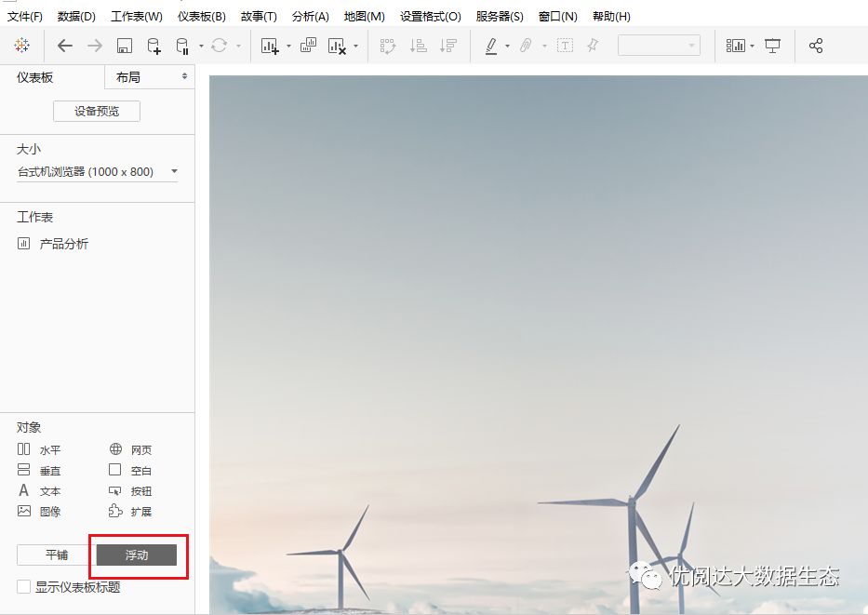868x615 pixels.
Task: Click the Refresh data icon
Action: 220,46
